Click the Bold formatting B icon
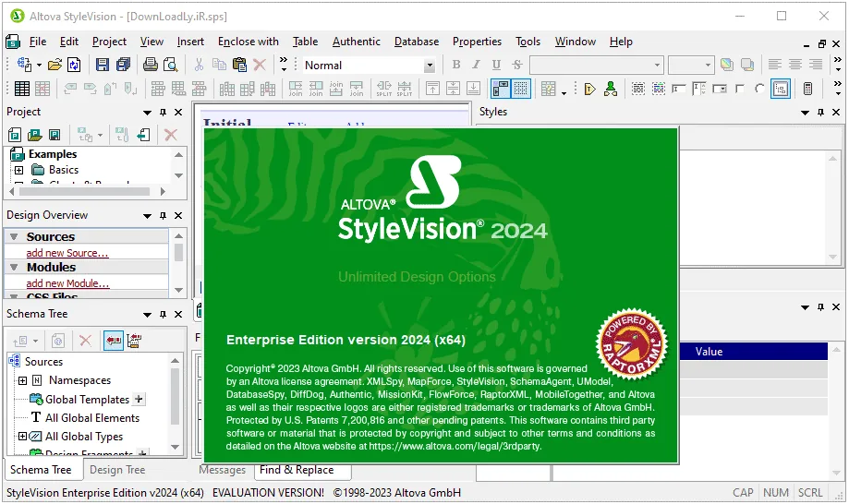This screenshot has width=849, height=504. click(x=456, y=65)
